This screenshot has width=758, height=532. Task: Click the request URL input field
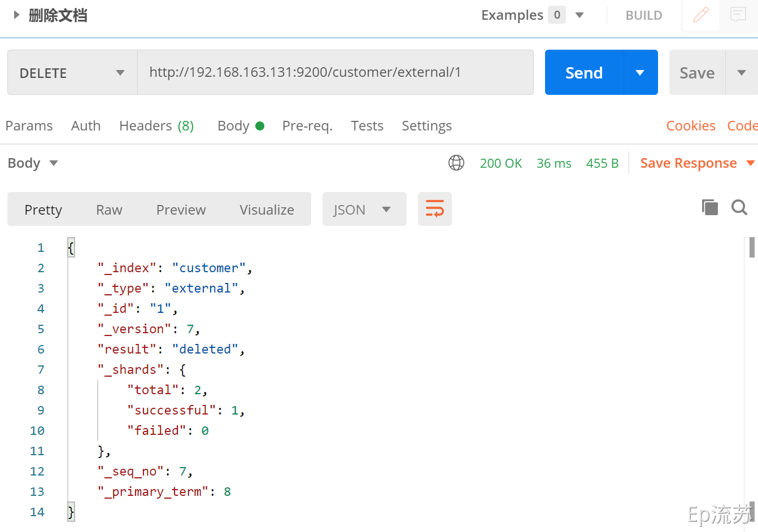tap(336, 73)
